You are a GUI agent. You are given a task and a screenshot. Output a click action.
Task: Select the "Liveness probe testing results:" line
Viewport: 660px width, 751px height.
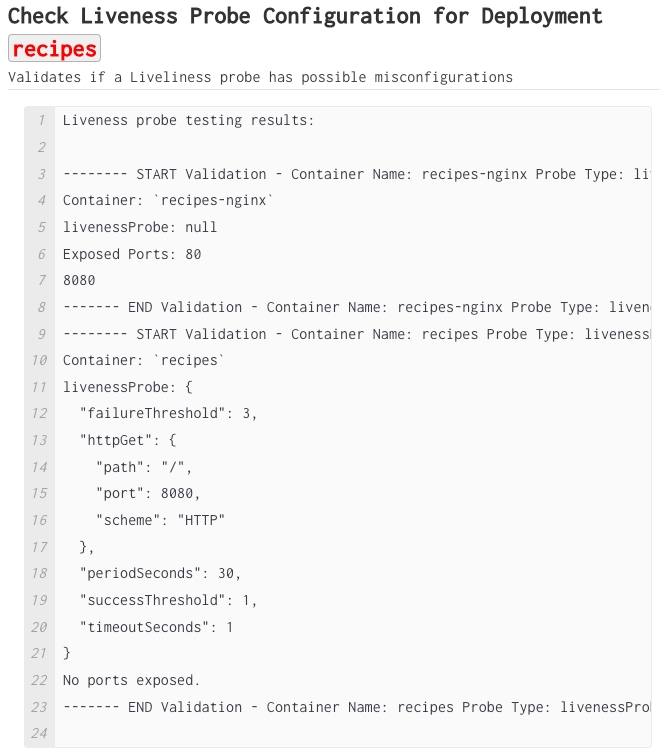click(188, 121)
